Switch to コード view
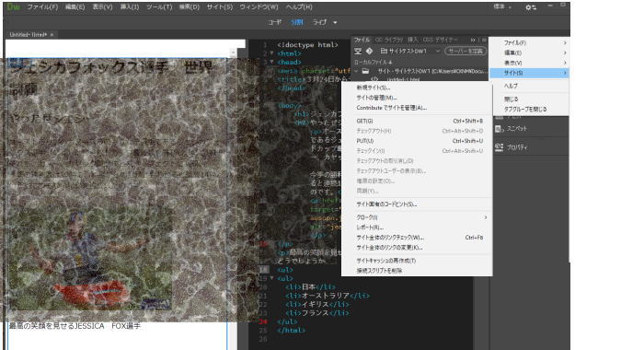The width and height of the screenshot is (644, 350). 275,22
